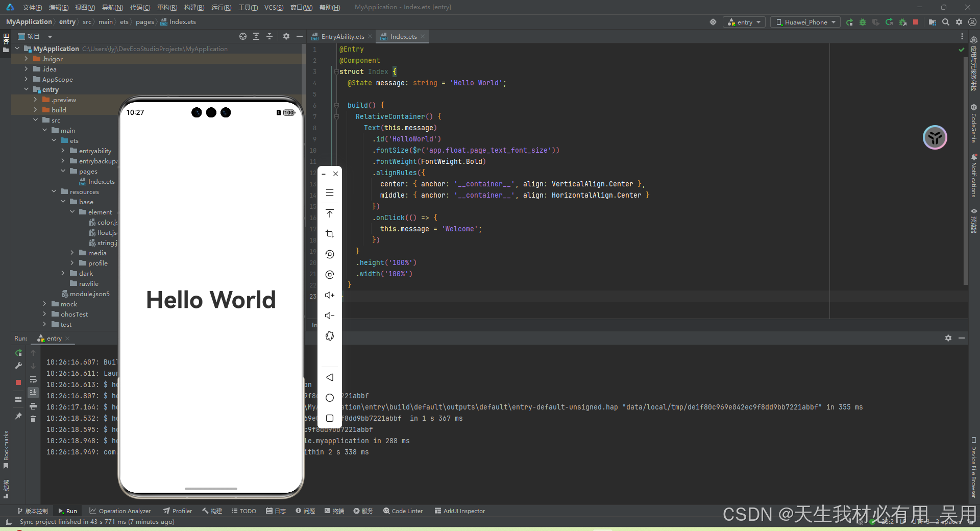The height and width of the screenshot is (531, 980).
Task: Clear the Run console with the trash icon
Action: pyautogui.click(x=33, y=419)
